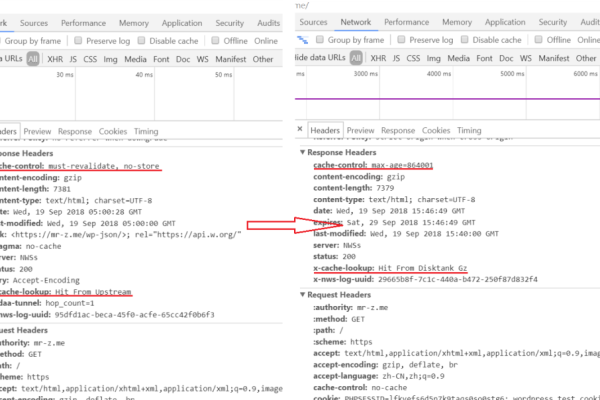Tick Disable cache in left panel
This screenshot has height=400, width=600.
click(139, 40)
